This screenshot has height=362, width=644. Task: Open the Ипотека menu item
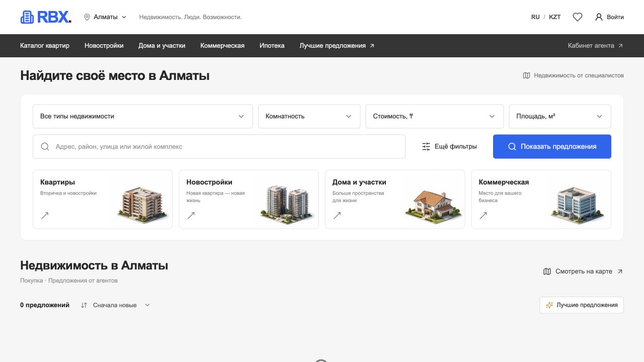(272, 46)
